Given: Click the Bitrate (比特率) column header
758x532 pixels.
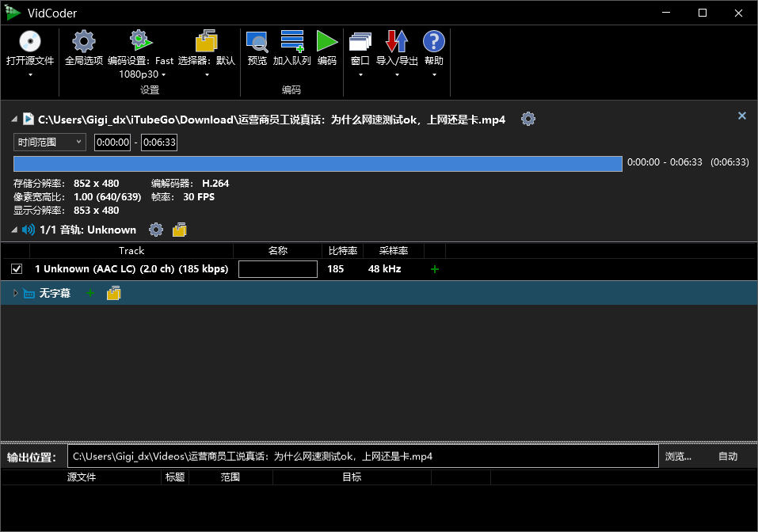Looking at the screenshot, I should click(x=343, y=250).
